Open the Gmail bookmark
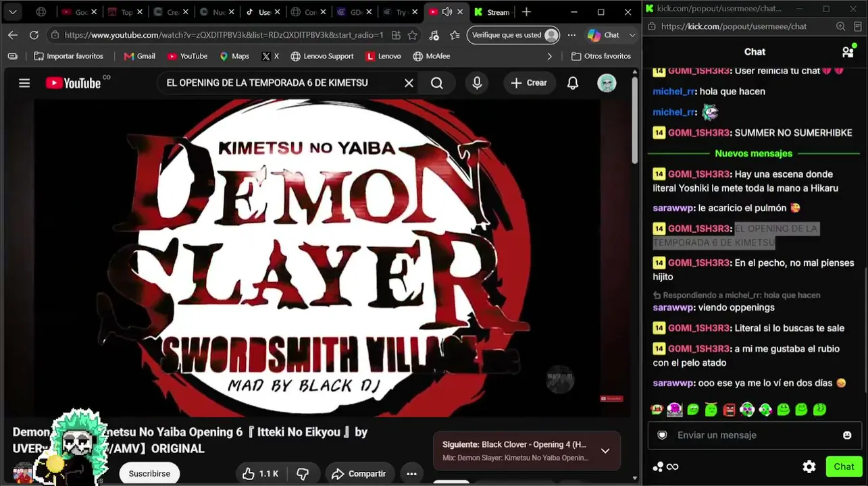The width and height of the screenshot is (868, 486). (x=140, y=56)
